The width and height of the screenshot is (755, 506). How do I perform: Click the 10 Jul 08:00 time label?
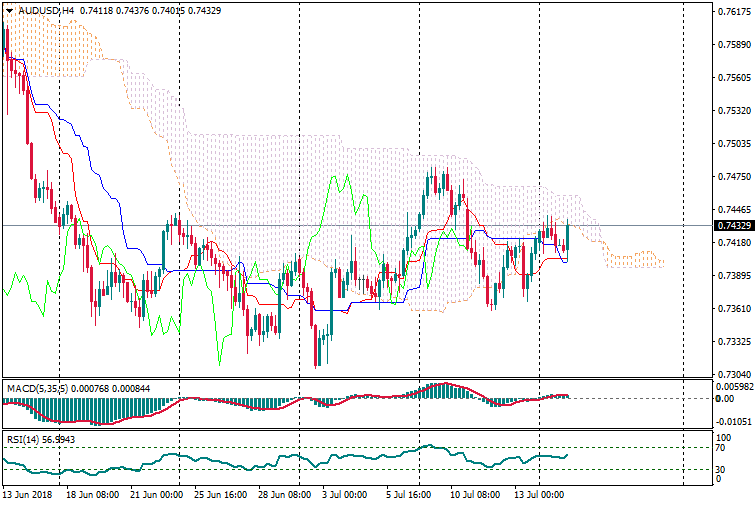tap(474, 495)
